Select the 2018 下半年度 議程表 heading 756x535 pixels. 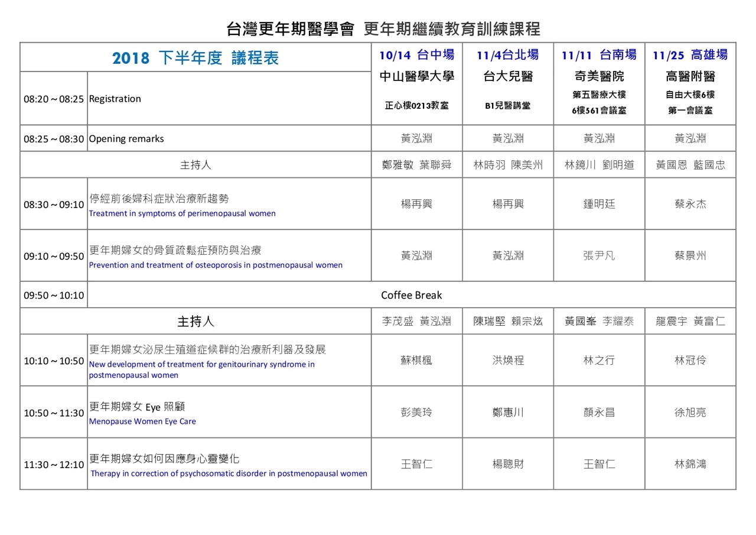point(195,58)
